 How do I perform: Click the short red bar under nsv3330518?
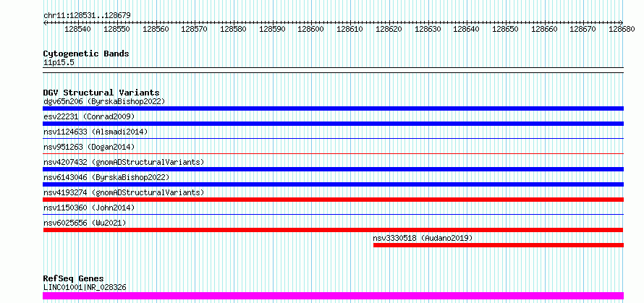[499, 245]
